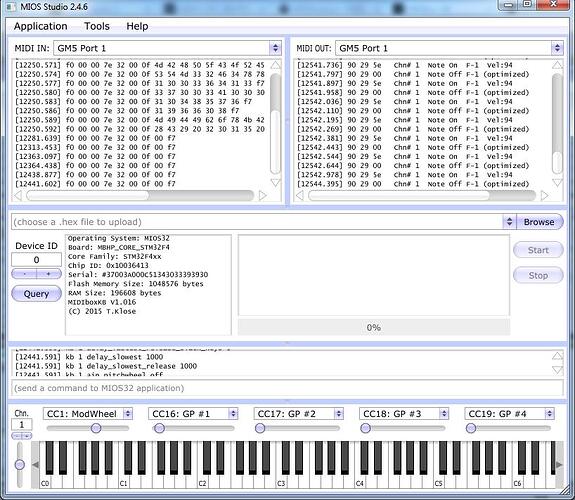Click MIDI OUT monitor scroll left arrow

point(300,196)
